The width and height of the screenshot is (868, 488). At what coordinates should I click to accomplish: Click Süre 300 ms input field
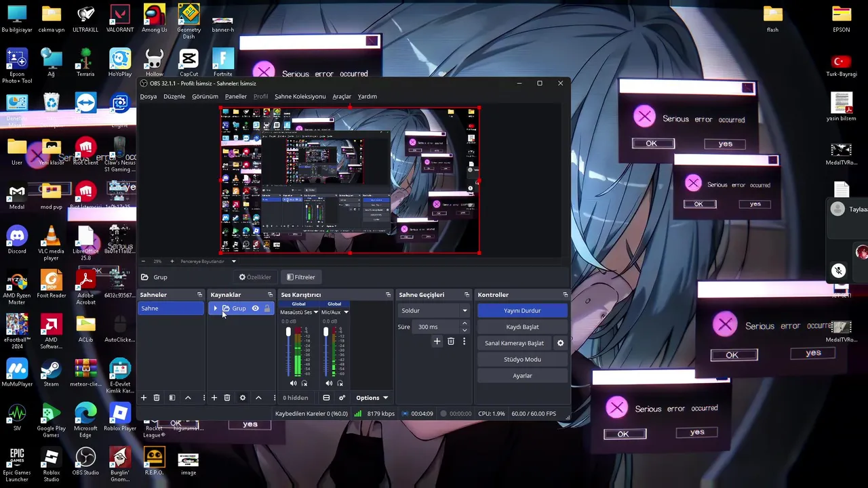pos(437,327)
